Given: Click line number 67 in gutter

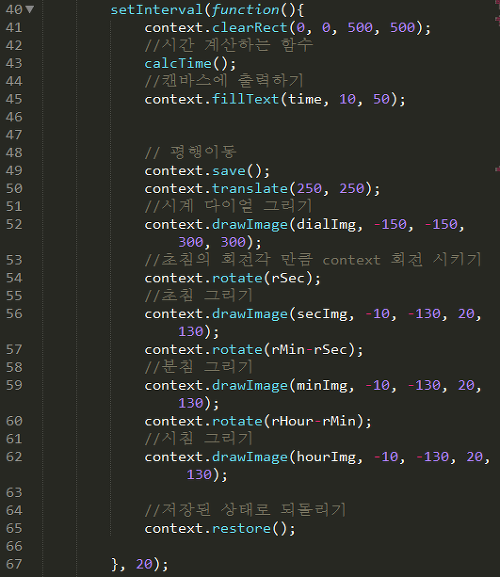Looking at the screenshot, I should tap(14, 564).
